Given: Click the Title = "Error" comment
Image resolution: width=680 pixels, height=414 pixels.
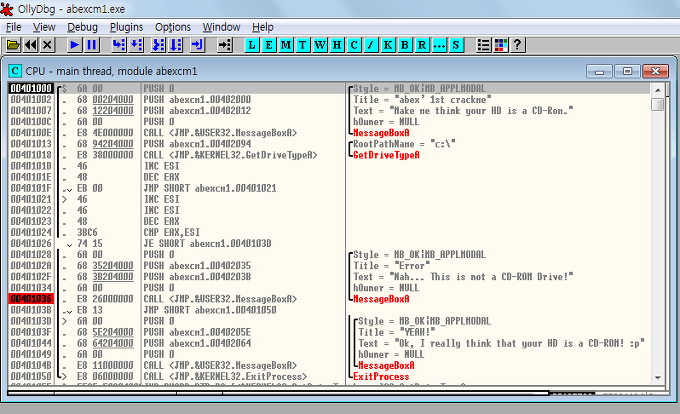Looking at the screenshot, I should click(392, 265).
